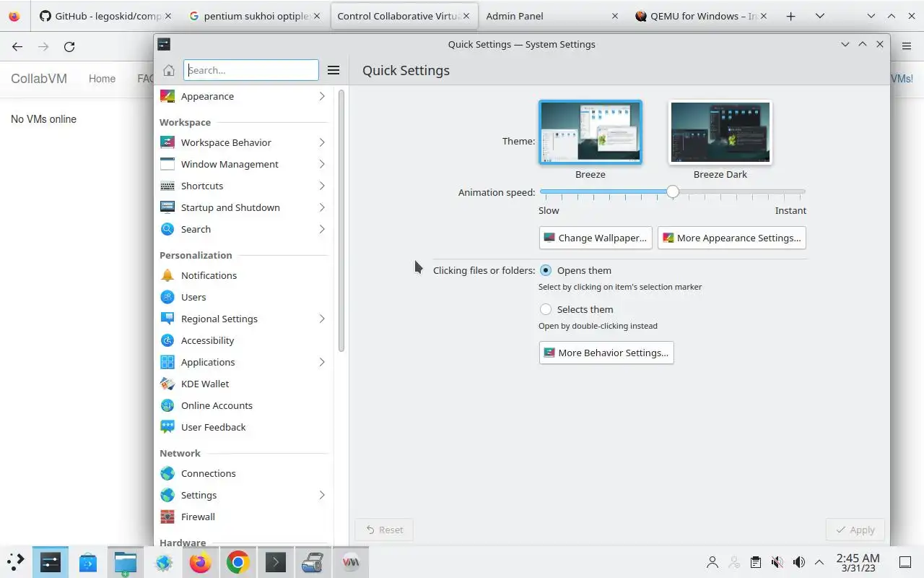Expand the Regional Settings chevron
The width and height of the screenshot is (924, 578).
click(x=322, y=319)
